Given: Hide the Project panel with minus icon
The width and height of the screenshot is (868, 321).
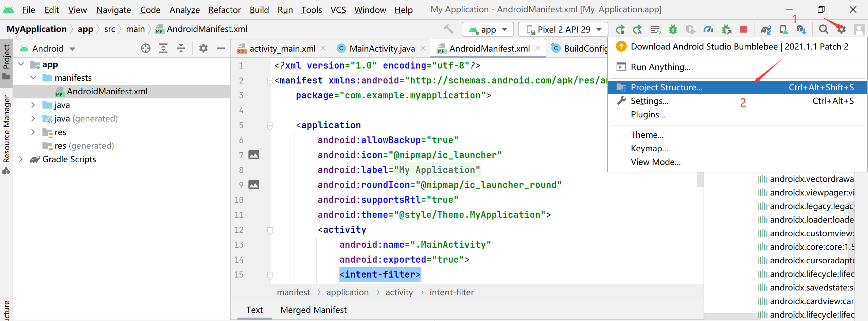Looking at the screenshot, I should coord(221,48).
